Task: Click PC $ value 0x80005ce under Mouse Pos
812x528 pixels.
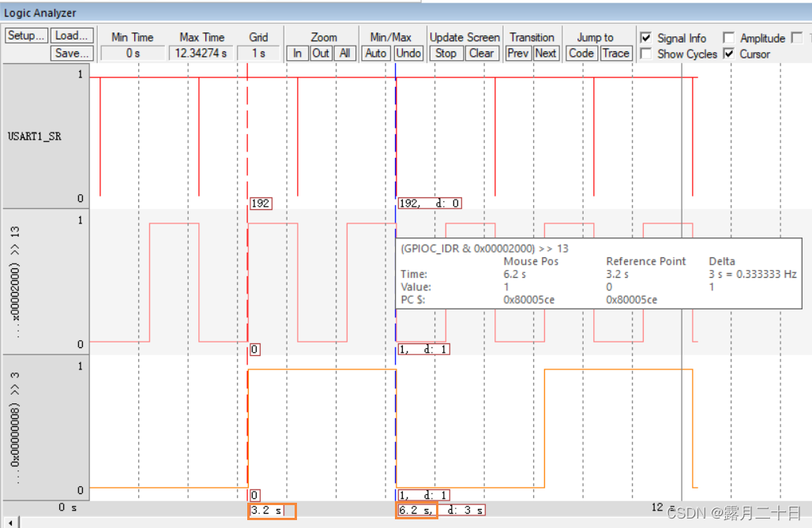Action: coord(528,300)
